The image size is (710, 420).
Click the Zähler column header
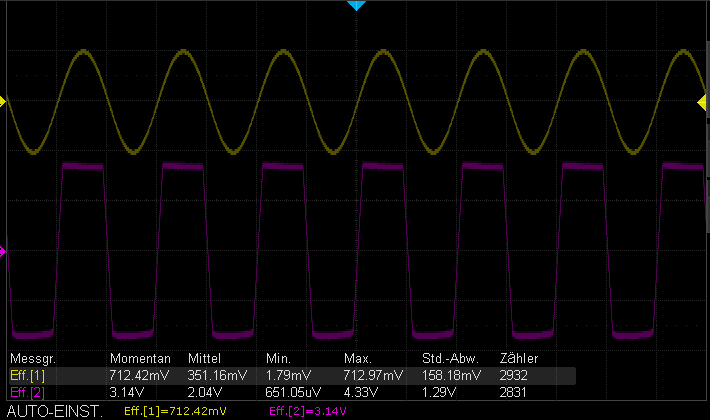pyautogui.click(x=519, y=359)
